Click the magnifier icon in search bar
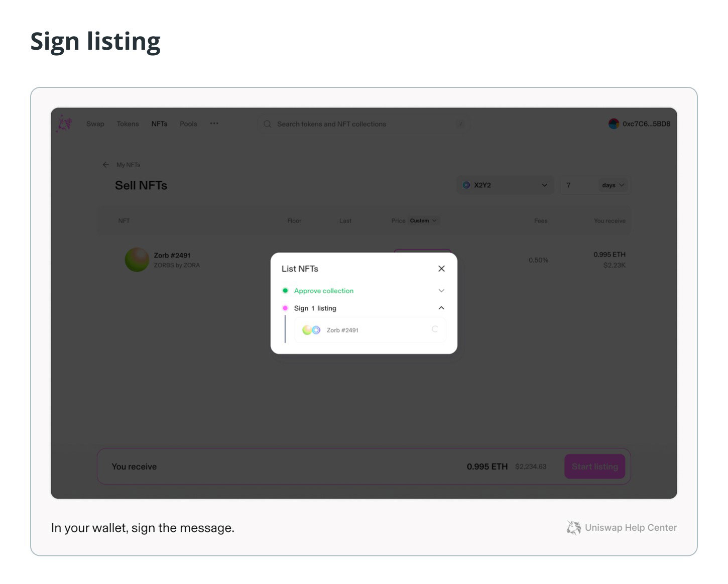 (x=268, y=124)
